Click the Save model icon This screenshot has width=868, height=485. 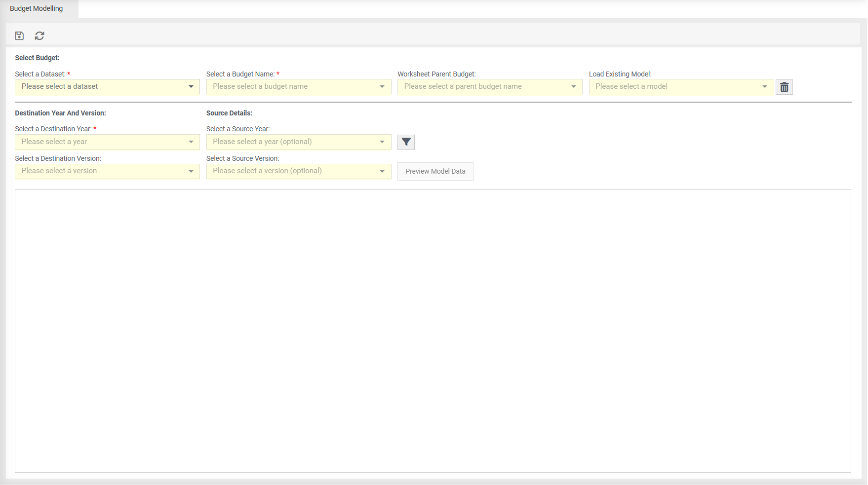tap(19, 36)
